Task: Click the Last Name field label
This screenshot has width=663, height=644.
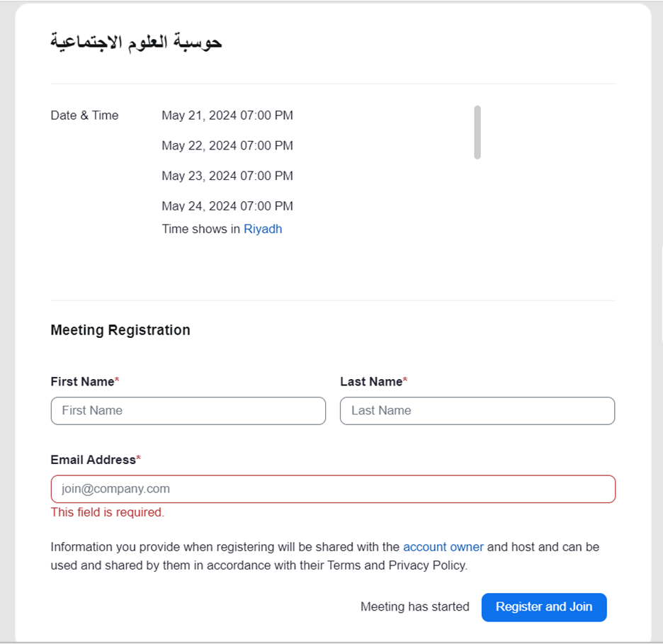Action: (371, 382)
